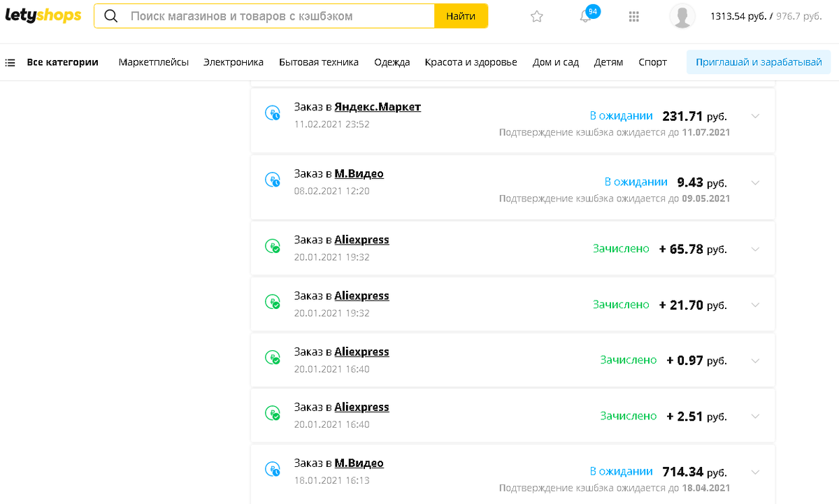Expand the Aliexpress 65.78 руб. order
This screenshot has width=839, height=504.
[x=754, y=250]
